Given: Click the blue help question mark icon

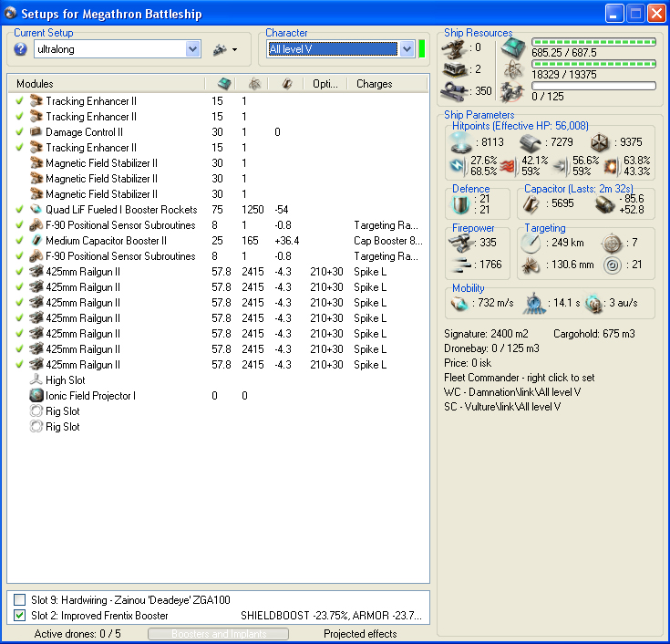Looking at the screenshot, I should point(20,49).
